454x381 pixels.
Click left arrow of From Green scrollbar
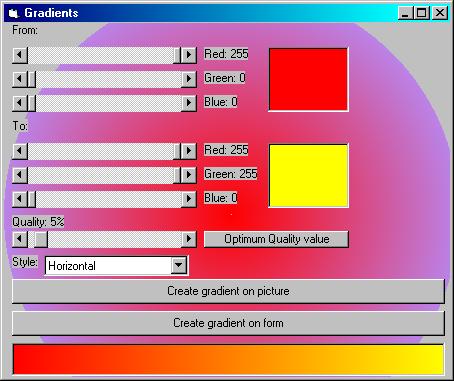point(20,79)
